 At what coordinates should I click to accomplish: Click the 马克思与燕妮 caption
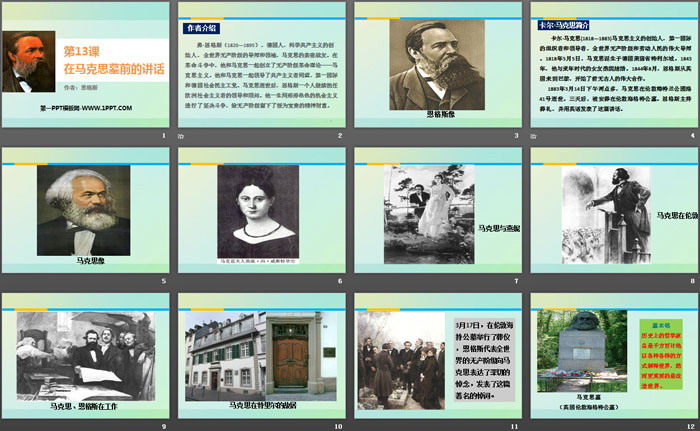(x=499, y=228)
